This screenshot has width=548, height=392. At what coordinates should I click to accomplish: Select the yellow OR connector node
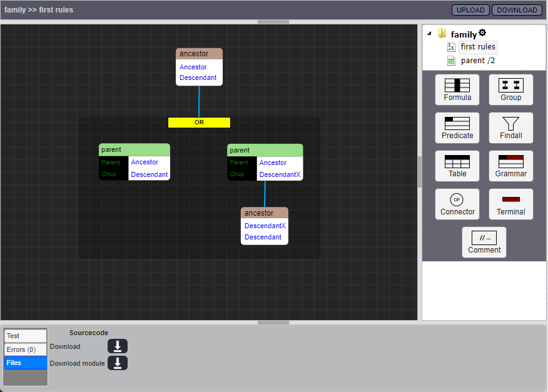pyautogui.click(x=199, y=123)
